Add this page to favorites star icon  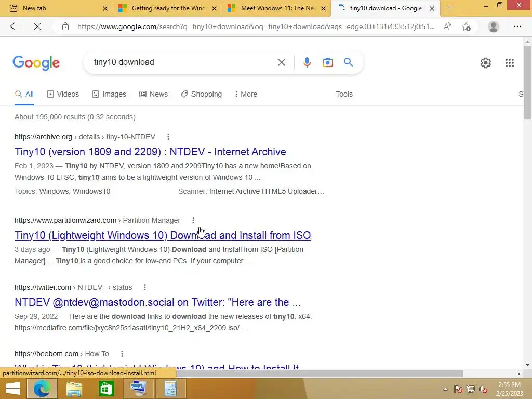pos(466,26)
